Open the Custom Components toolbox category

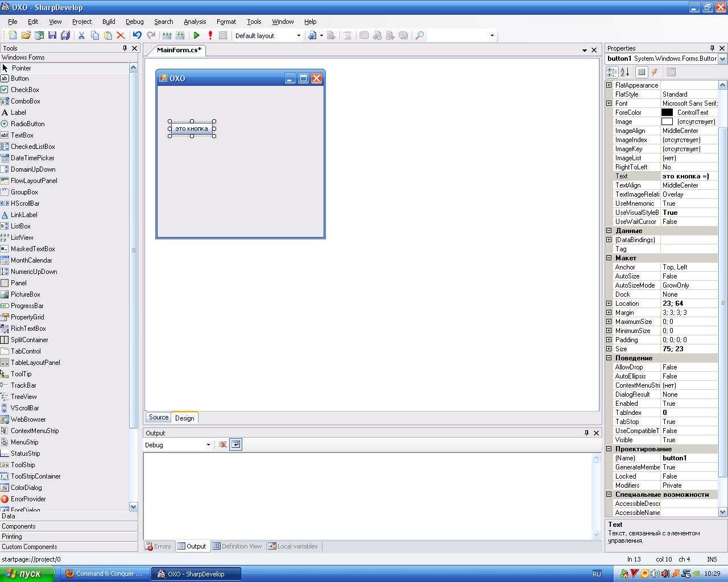point(69,547)
